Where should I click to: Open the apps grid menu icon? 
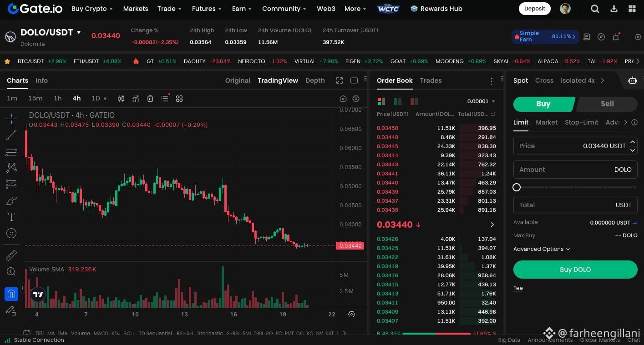(x=632, y=9)
